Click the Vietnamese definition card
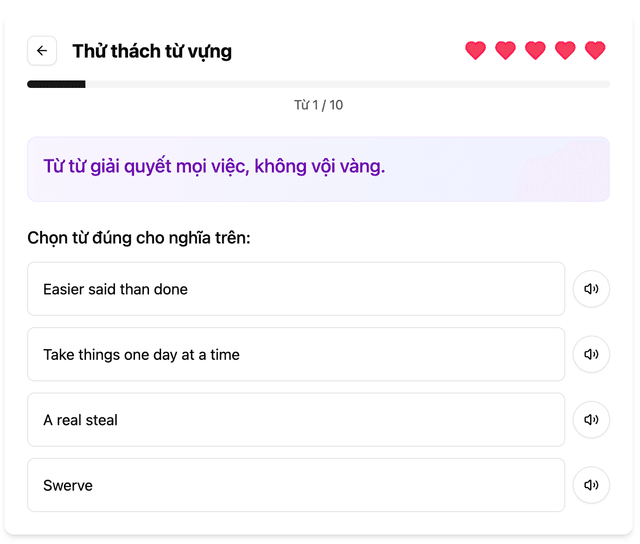The height and width of the screenshot is (544, 640). click(318, 169)
